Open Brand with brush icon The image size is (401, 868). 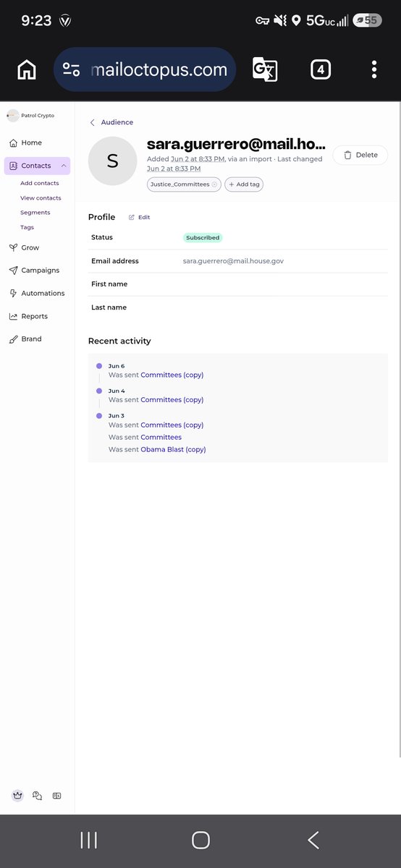[x=25, y=339]
